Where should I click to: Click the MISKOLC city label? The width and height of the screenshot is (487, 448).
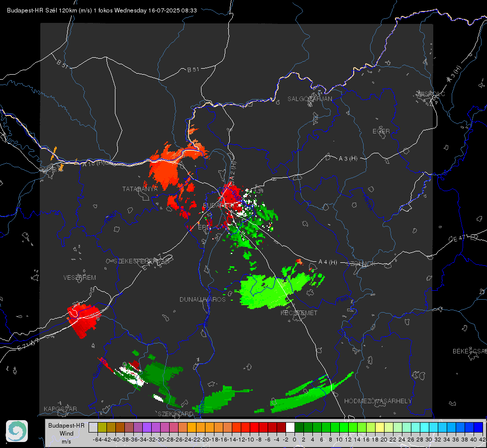431,94
